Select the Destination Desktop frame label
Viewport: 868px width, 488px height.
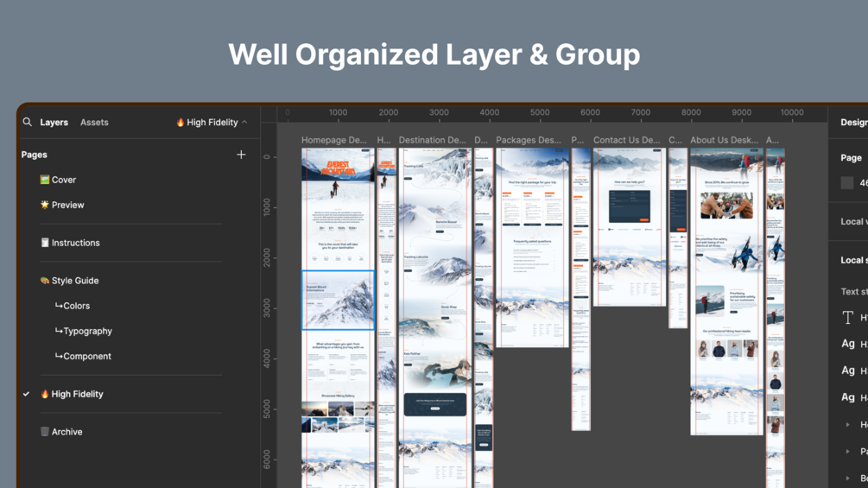click(x=433, y=140)
